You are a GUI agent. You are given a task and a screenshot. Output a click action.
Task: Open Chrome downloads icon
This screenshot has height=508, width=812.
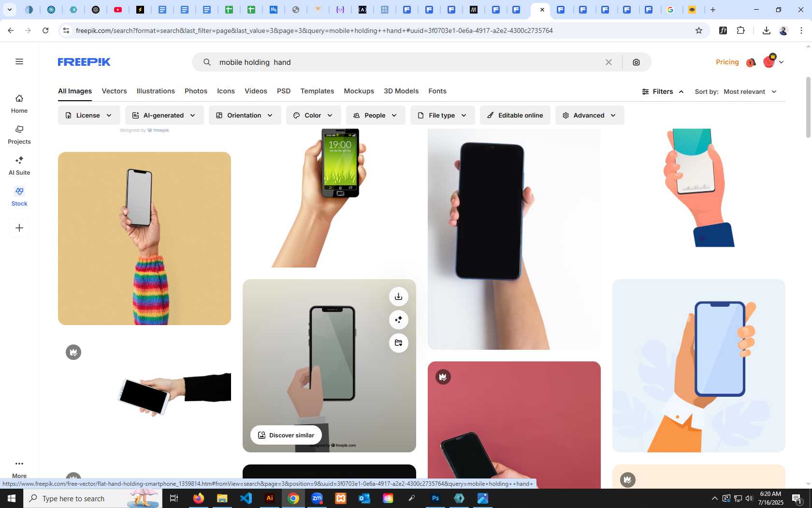pos(767,30)
